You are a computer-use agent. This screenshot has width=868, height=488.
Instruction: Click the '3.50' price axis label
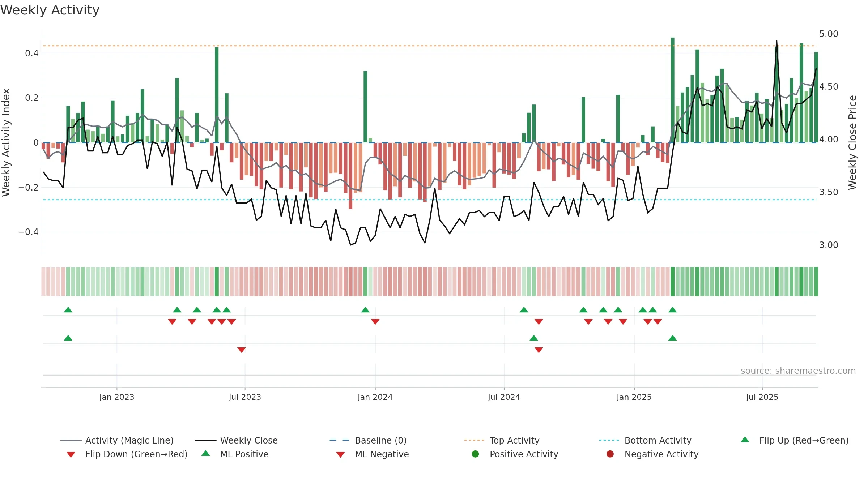(x=829, y=192)
